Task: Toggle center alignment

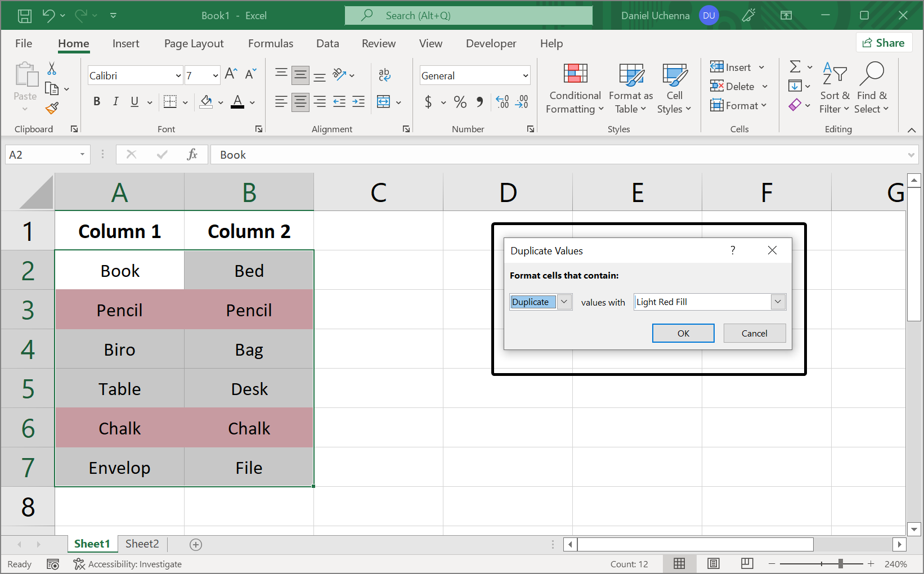Action: tap(300, 102)
